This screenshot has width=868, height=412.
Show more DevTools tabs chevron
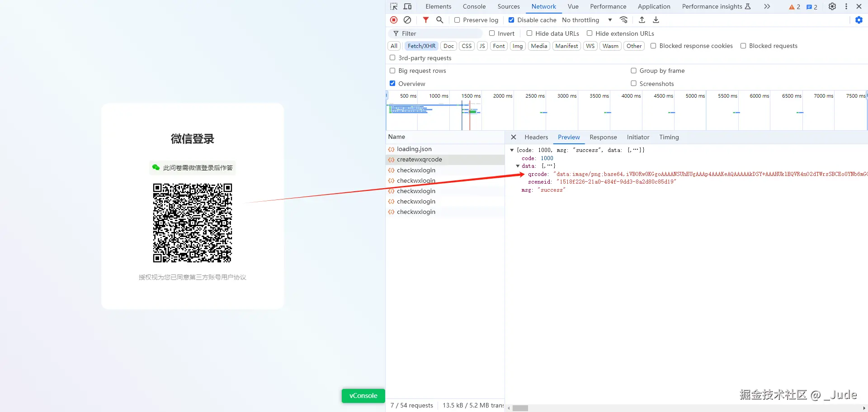pos(767,6)
